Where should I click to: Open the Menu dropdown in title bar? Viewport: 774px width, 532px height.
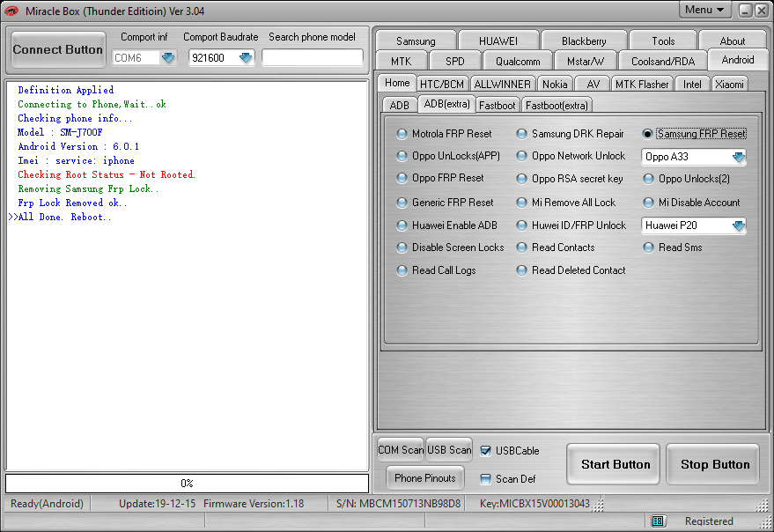click(x=704, y=10)
